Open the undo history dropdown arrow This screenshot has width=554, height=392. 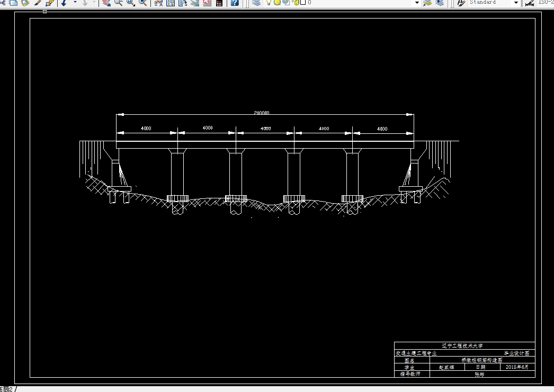click(x=75, y=2)
